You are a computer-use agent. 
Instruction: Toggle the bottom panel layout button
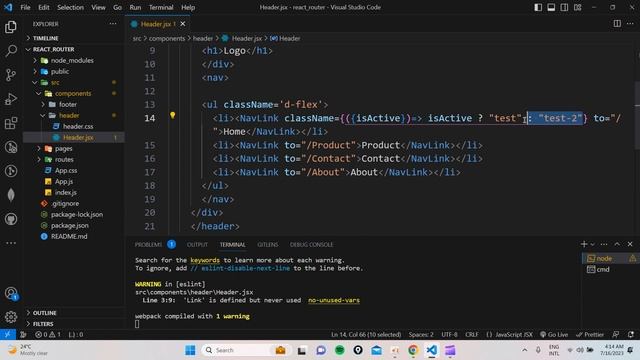pos(551,7)
